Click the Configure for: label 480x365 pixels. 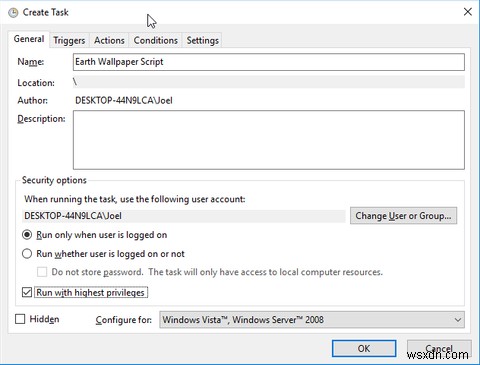coord(124,320)
